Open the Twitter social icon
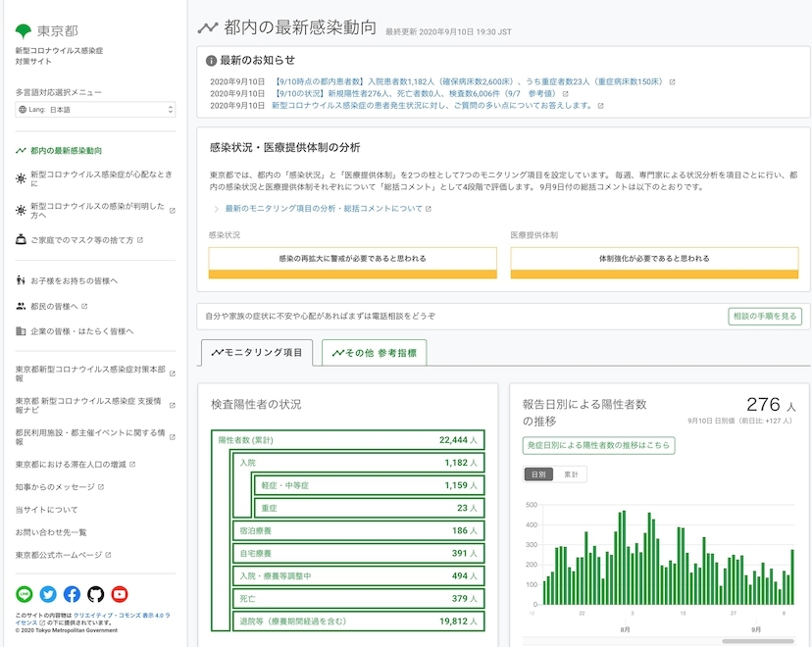Viewport: 812px width, 647px height. click(x=48, y=594)
